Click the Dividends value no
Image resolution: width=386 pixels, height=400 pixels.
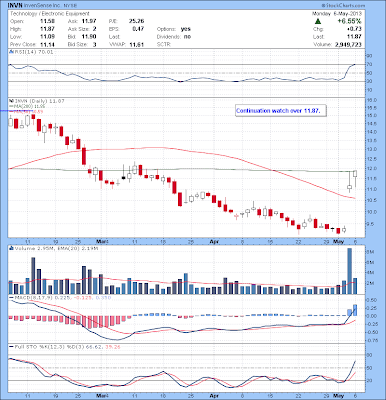coord(187,36)
